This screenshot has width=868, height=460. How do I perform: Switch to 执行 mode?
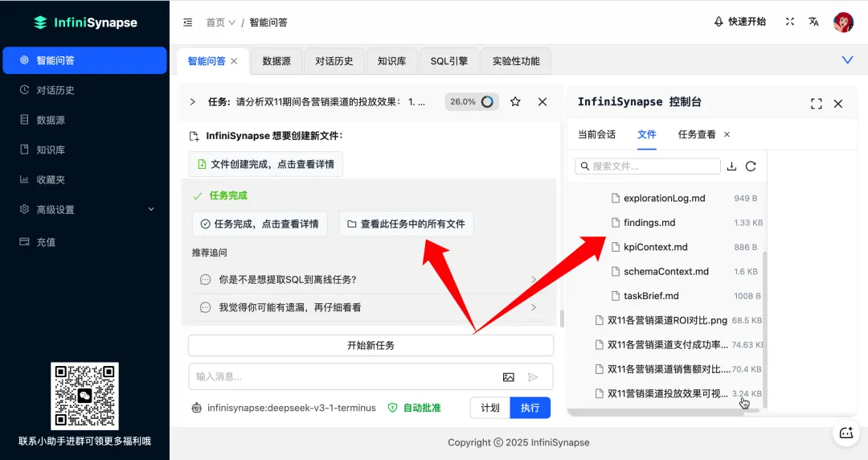530,408
